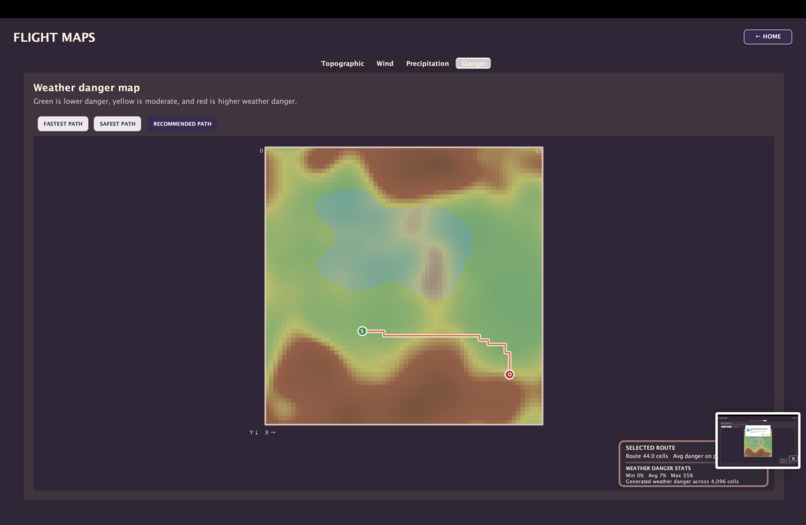Choose the Safest Path option

coord(117,124)
